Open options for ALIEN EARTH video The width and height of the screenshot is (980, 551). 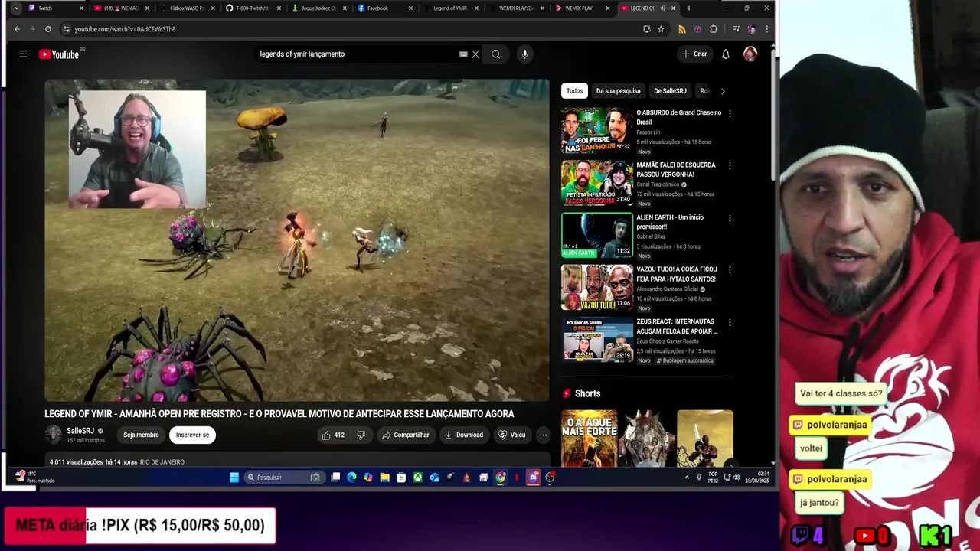point(730,218)
